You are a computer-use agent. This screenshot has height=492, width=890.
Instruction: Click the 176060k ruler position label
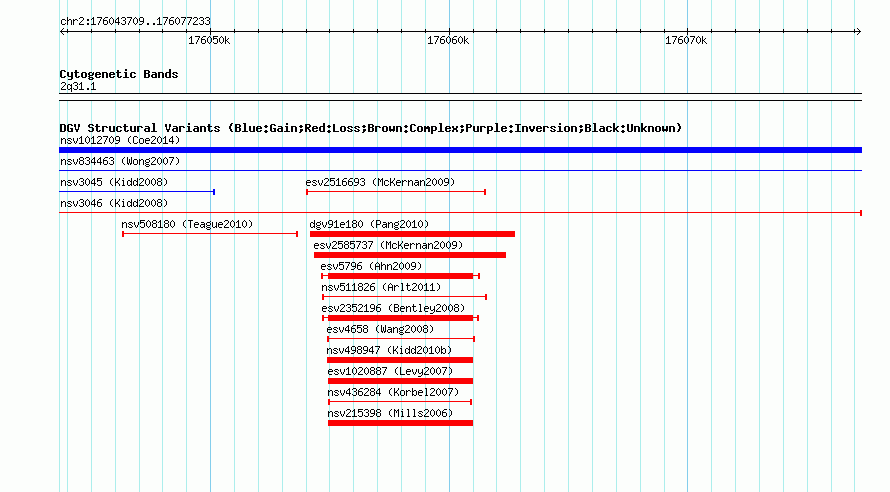tap(448, 40)
